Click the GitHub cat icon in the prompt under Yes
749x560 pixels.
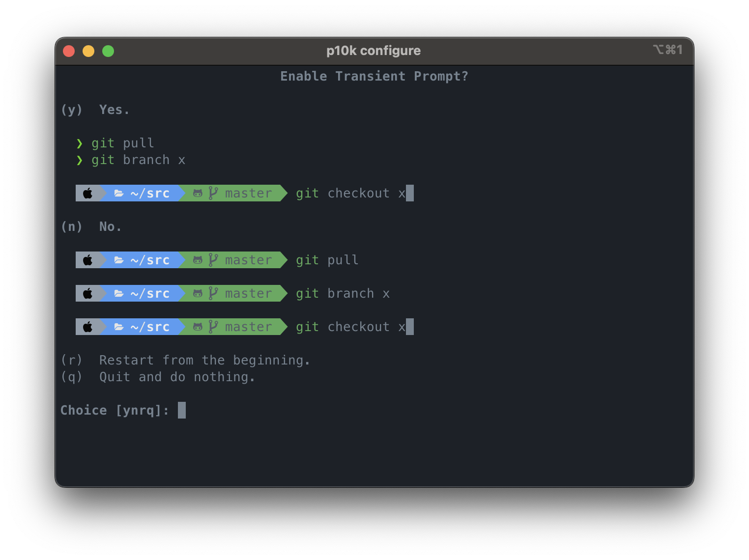(x=198, y=194)
